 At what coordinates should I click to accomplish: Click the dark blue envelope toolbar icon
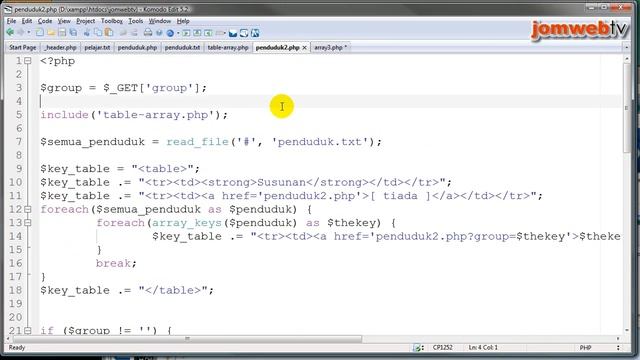(x=233, y=33)
